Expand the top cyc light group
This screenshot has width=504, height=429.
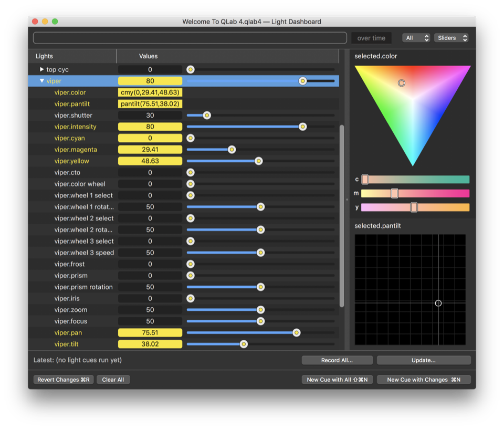coord(42,69)
